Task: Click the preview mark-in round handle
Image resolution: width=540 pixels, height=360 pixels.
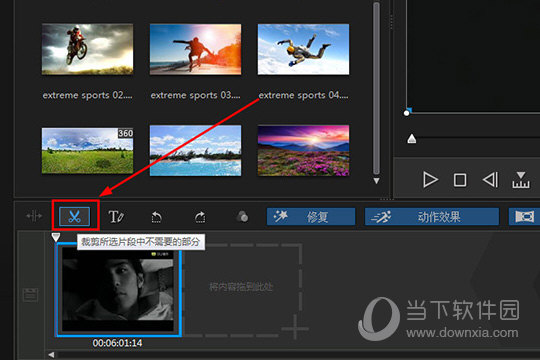Action: point(407,113)
